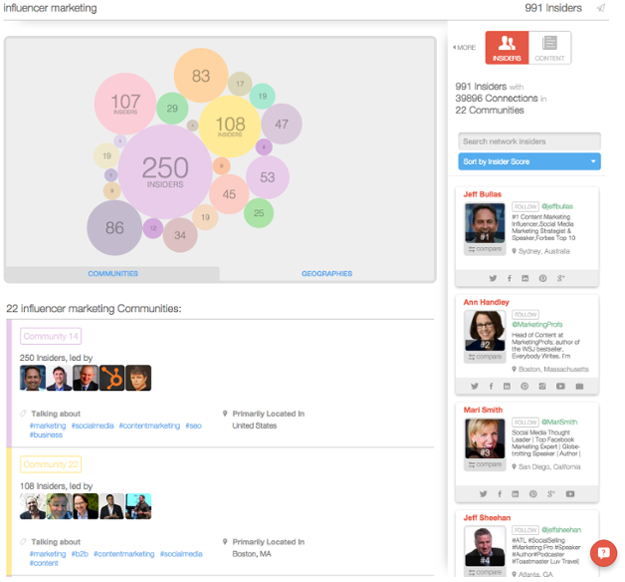Focus the Search network insiders field

pos(529,141)
